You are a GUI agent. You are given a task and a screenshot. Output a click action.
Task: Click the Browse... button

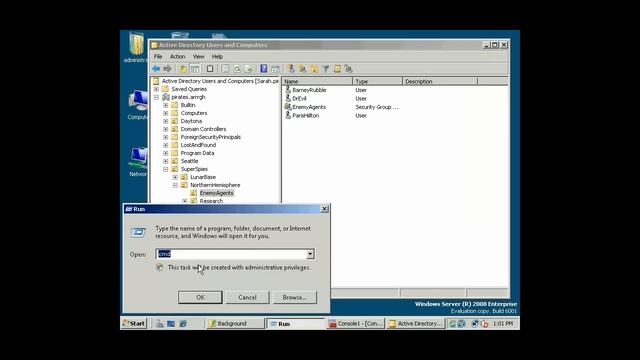coord(294,297)
